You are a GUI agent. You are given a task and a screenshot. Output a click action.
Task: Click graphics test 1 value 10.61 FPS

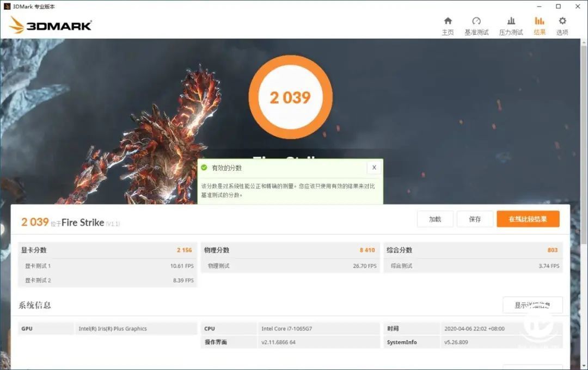coord(182,266)
